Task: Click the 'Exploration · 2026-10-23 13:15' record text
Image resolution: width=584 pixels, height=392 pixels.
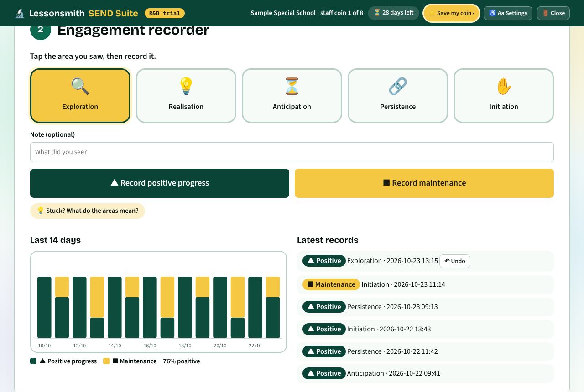Action: (392, 261)
